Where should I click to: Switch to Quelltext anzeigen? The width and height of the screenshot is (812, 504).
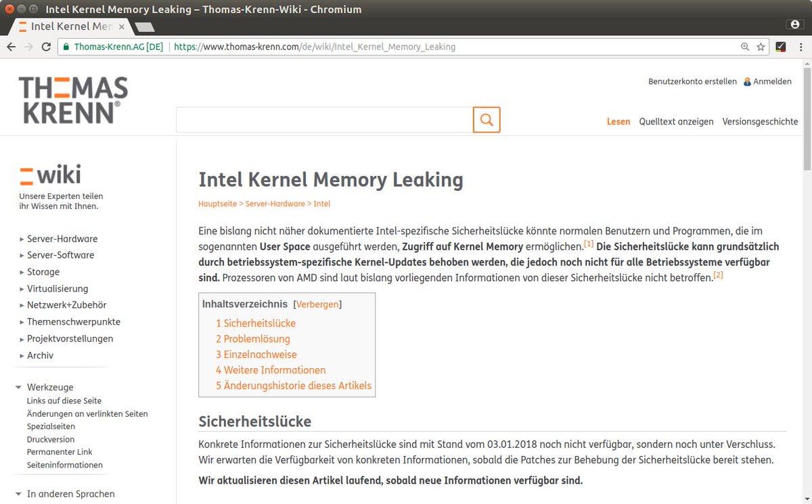676,121
